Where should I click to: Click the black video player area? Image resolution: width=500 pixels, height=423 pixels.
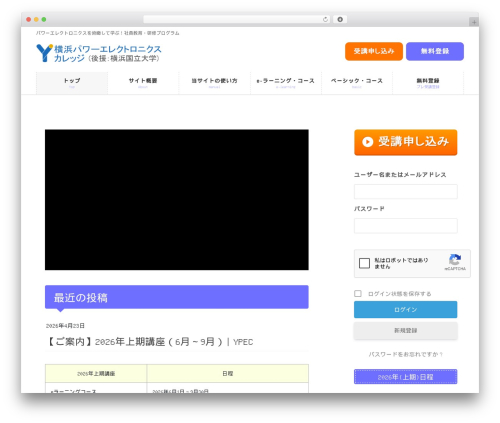coord(177,200)
